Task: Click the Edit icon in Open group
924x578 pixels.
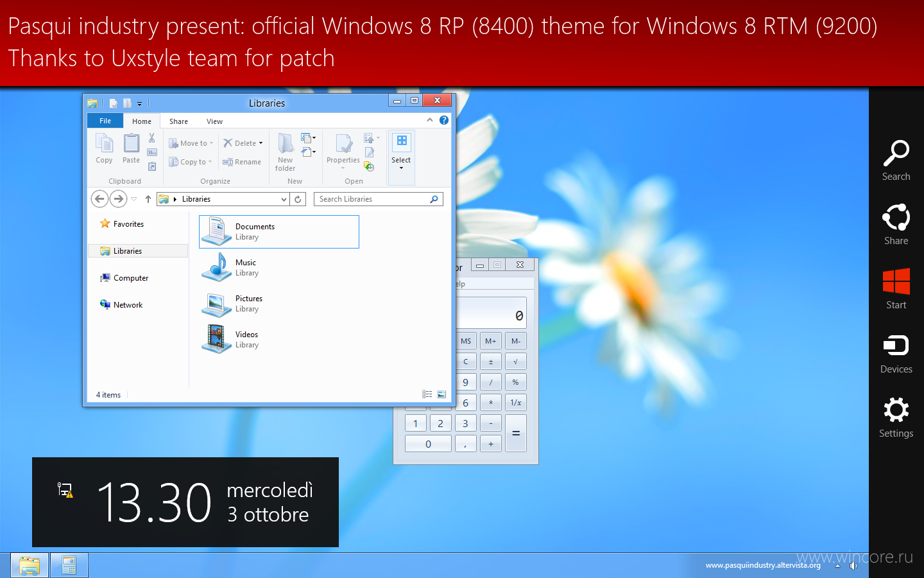Action: coord(370,152)
